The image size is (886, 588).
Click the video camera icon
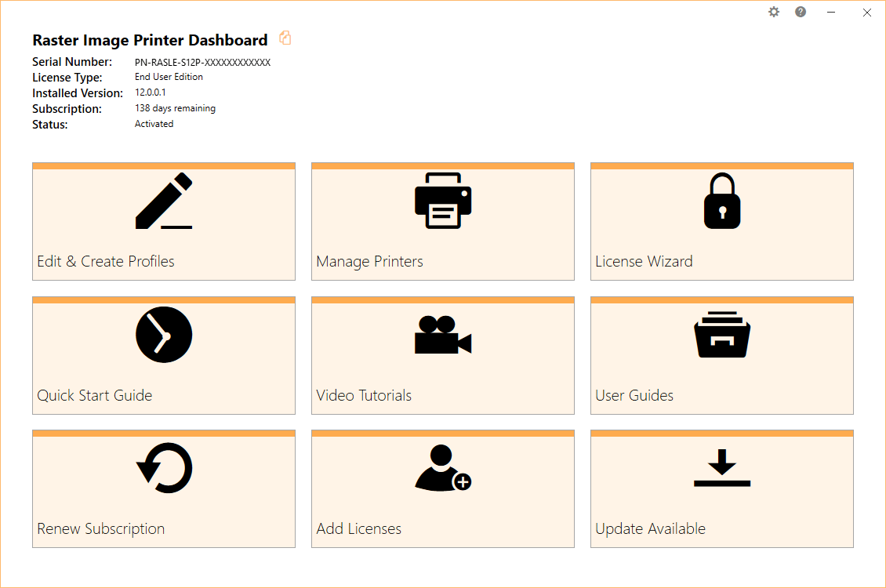coord(443,335)
